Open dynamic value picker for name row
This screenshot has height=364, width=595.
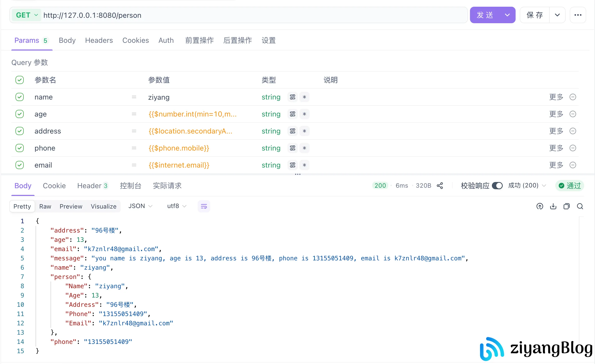coord(292,97)
